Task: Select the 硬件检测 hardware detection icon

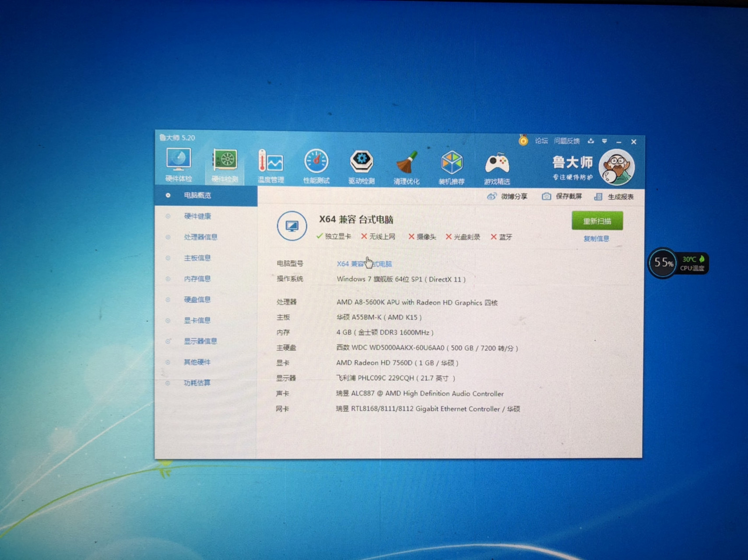Action: point(225,166)
